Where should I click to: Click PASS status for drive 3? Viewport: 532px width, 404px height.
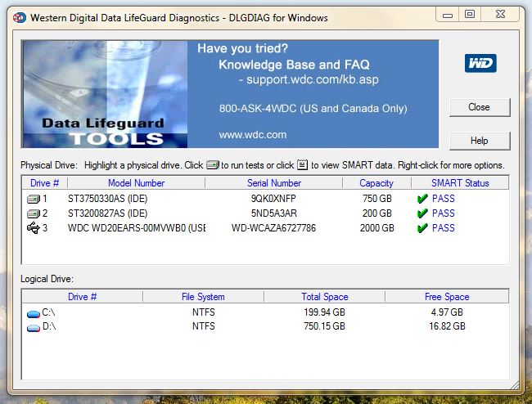(x=444, y=227)
